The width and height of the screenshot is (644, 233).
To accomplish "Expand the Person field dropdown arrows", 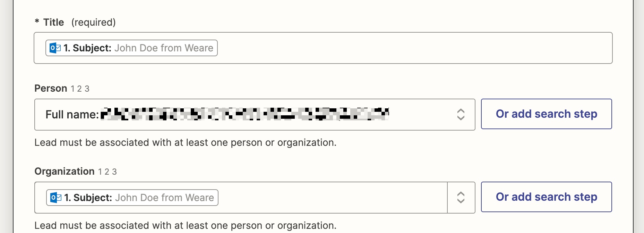I will point(461,115).
